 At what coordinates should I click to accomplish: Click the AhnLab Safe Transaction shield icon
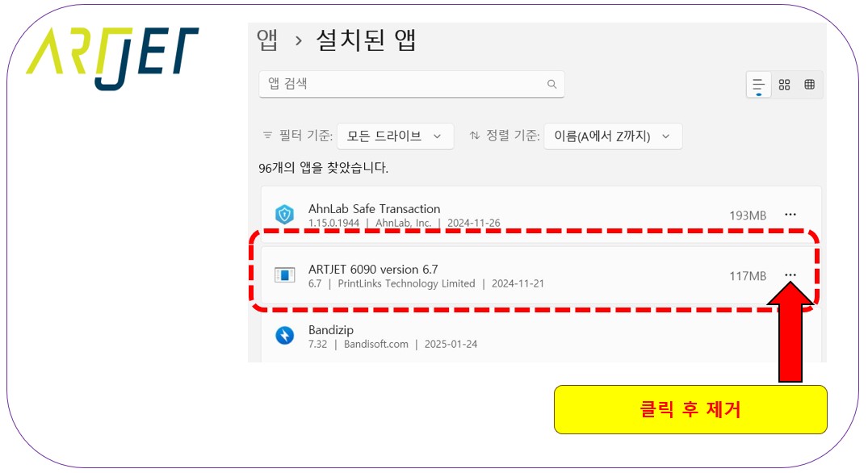pos(284,215)
